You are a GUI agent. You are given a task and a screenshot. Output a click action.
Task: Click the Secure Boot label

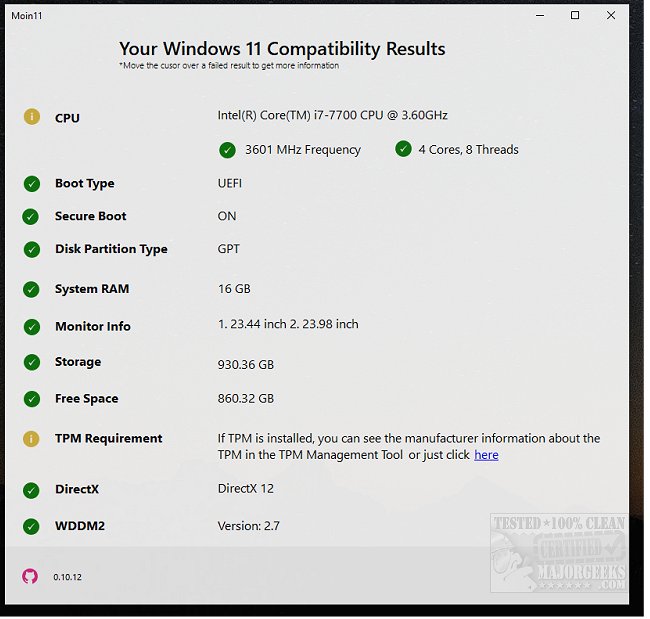pos(90,216)
